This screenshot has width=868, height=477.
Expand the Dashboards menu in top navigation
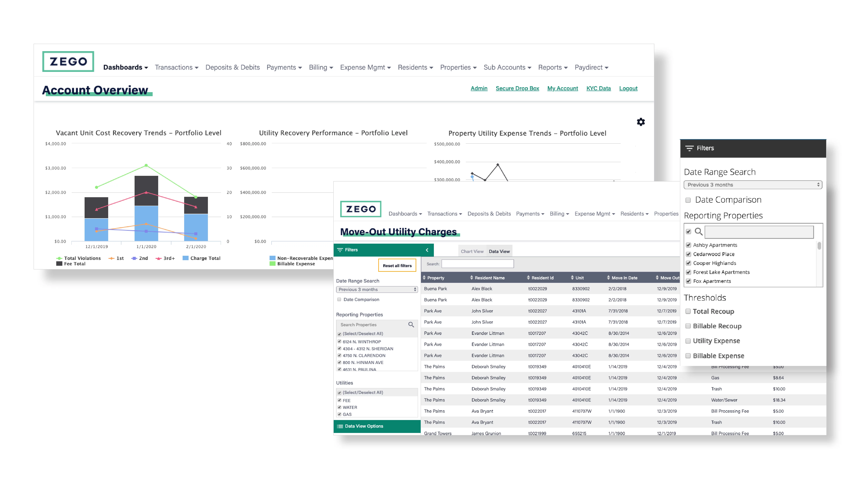(x=125, y=67)
